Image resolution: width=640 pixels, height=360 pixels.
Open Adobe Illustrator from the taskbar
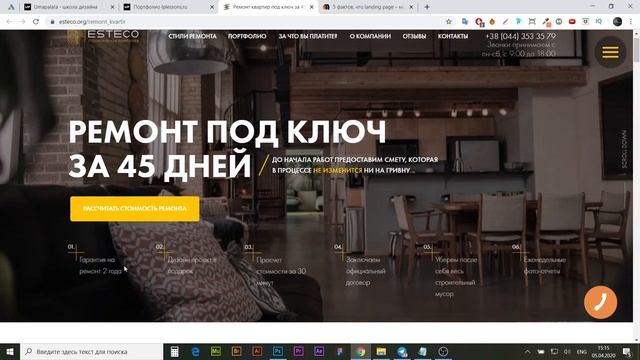click(257, 351)
